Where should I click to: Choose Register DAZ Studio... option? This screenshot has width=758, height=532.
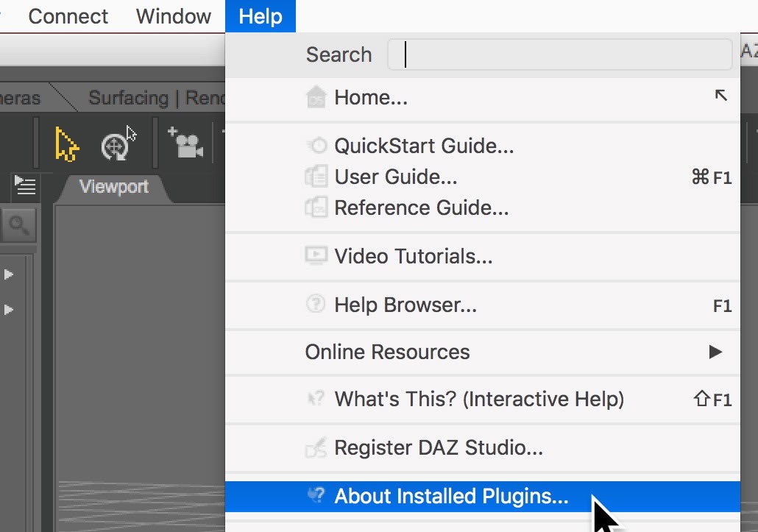click(439, 447)
